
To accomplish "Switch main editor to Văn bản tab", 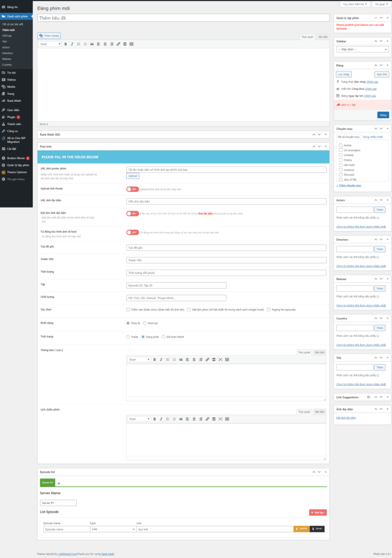I will (323, 37).
